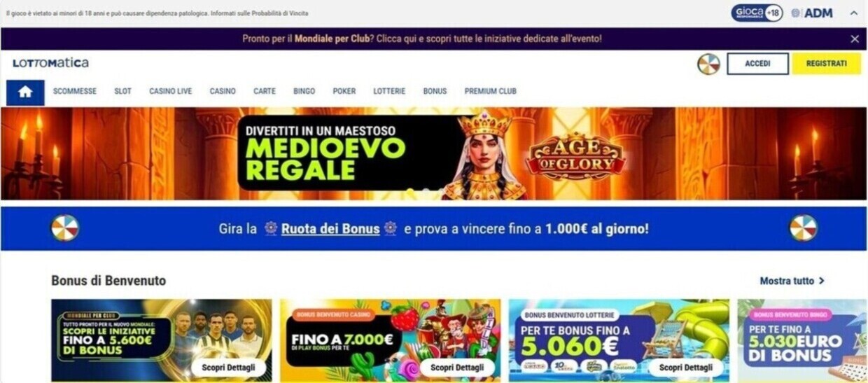Open the bonus wheel icon beside Accedi
868x383 pixels.
[708, 64]
